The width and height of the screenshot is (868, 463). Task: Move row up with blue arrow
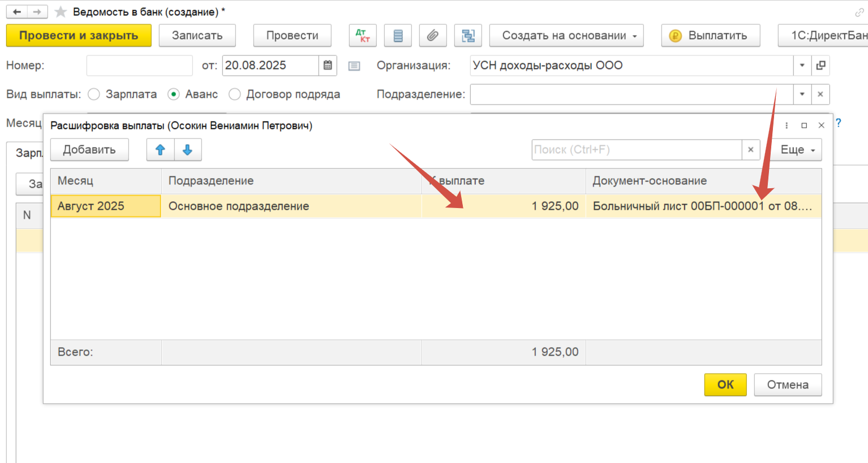pyautogui.click(x=160, y=150)
